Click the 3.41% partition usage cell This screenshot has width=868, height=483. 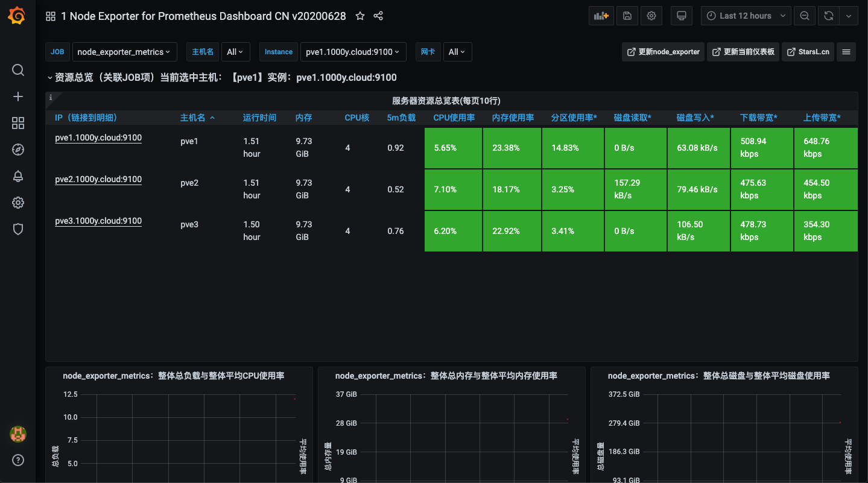tap(573, 231)
